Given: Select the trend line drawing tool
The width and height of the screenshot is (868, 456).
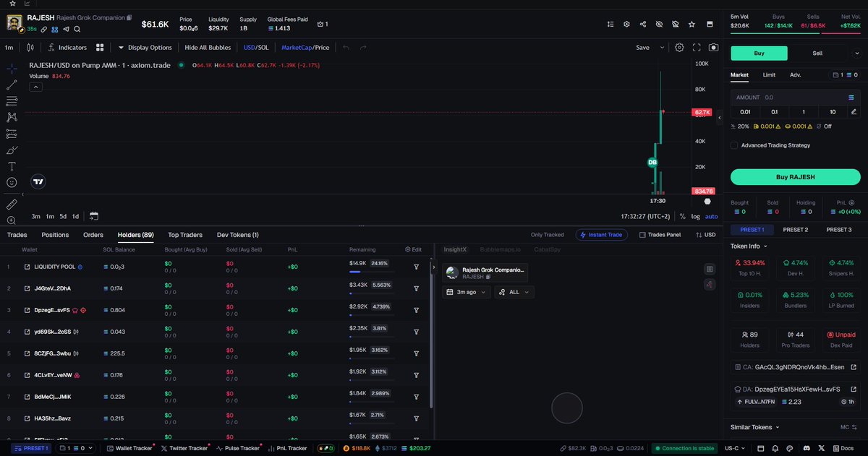Looking at the screenshot, I should pos(12,85).
